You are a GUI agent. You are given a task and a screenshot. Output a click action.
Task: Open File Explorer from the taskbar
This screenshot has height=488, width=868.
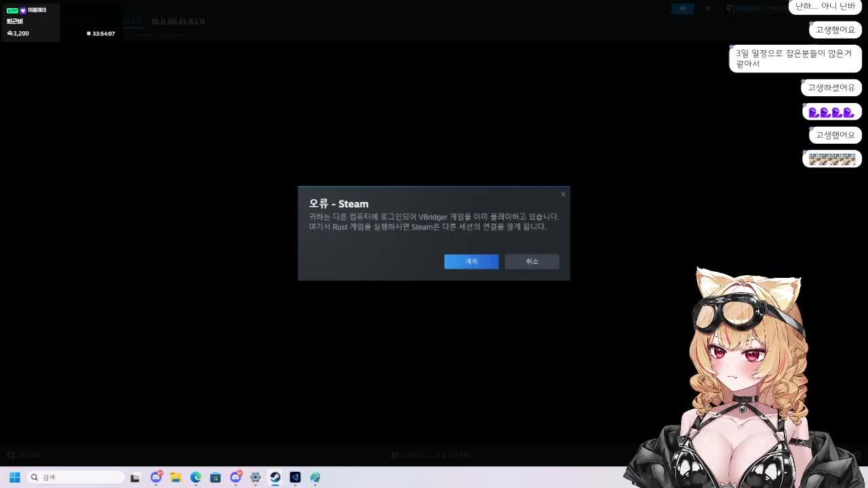(x=176, y=477)
